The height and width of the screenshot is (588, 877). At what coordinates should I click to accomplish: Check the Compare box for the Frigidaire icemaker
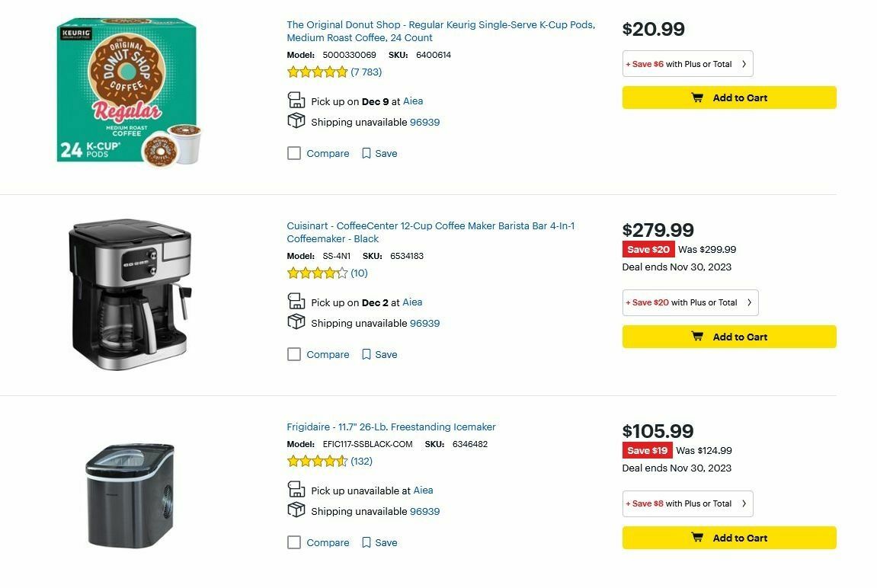tap(294, 542)
